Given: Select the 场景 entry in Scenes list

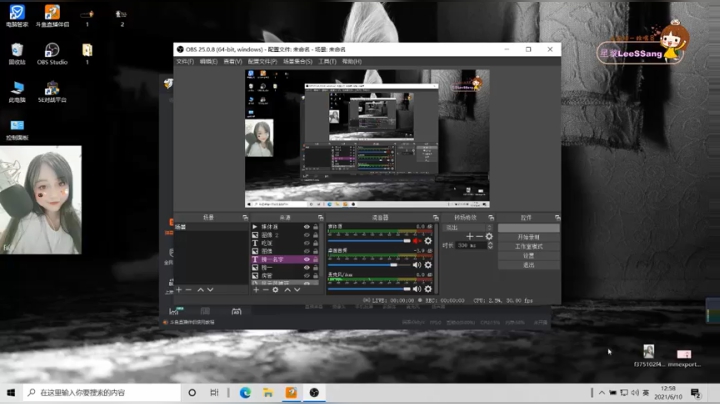Looking at the screenshot, I should pyautogui.click(x=211, y=227).
